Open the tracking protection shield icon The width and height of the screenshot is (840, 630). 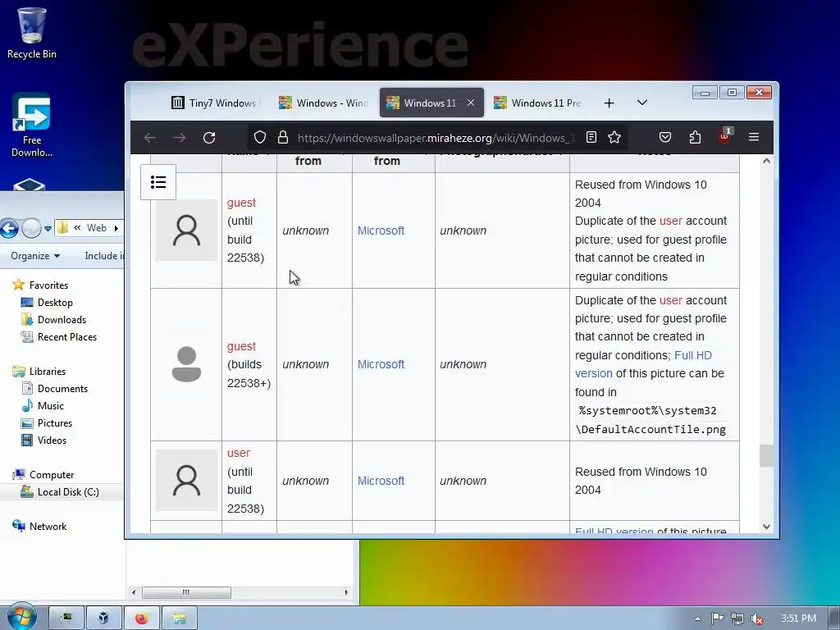tap(260, 138)
